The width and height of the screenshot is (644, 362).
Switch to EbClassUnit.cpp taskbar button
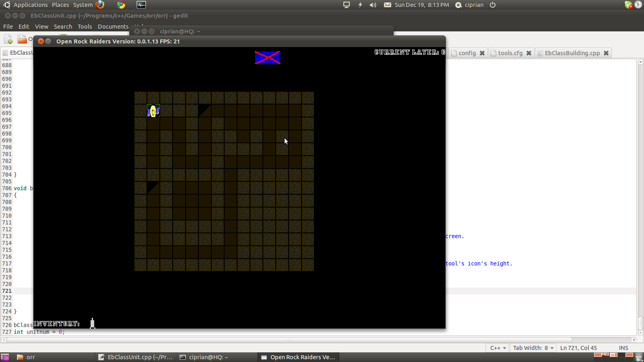(x=136, y=357)
